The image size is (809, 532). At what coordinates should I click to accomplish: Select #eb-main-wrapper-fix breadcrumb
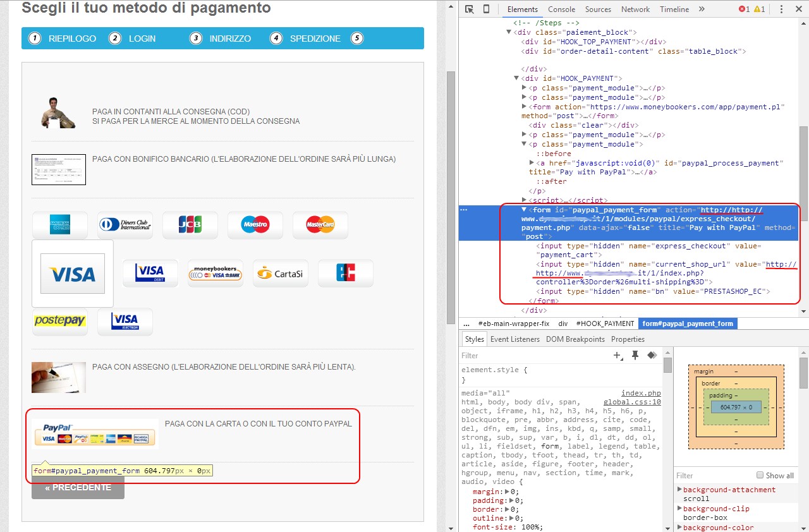[x=514, y=323]
